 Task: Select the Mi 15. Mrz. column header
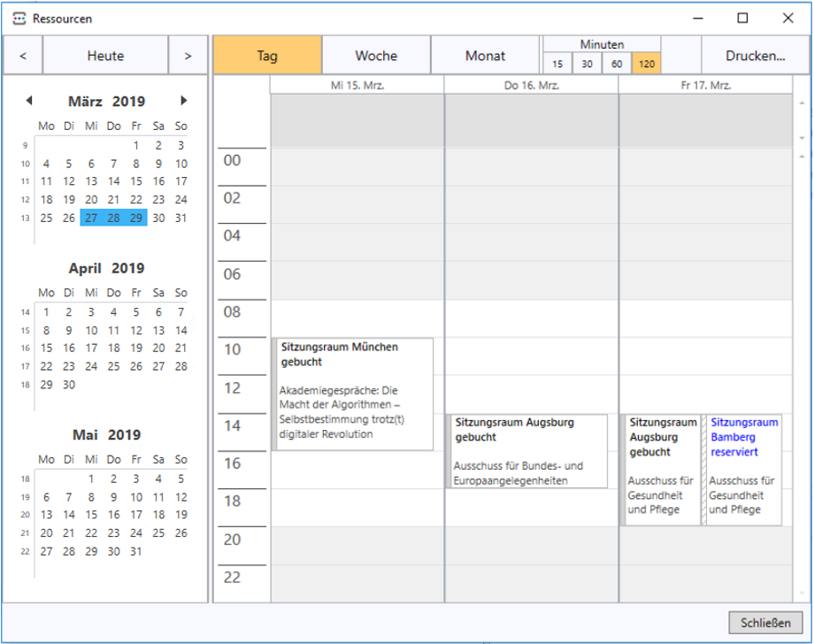(x=357, y=85)
